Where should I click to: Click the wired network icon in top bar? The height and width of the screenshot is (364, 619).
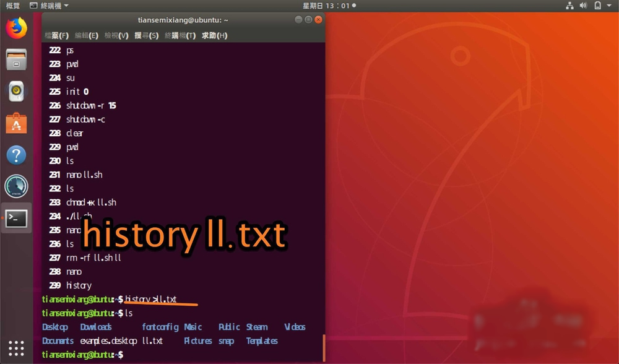(x=569, y=5)
